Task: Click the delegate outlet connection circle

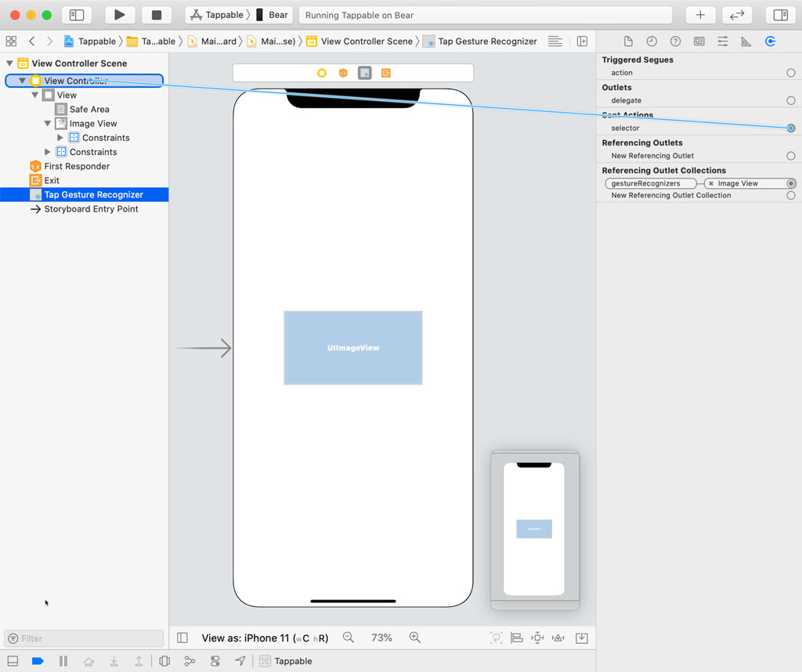Action: [791, 101]
